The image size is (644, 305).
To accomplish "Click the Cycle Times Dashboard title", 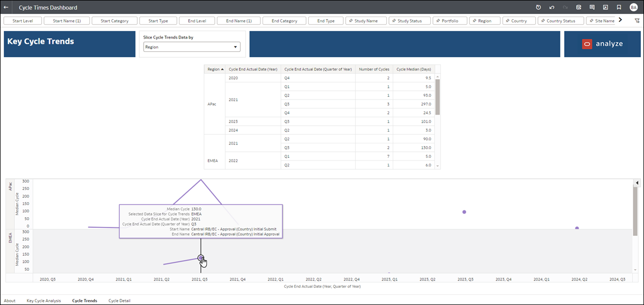I will pos(48,7).
